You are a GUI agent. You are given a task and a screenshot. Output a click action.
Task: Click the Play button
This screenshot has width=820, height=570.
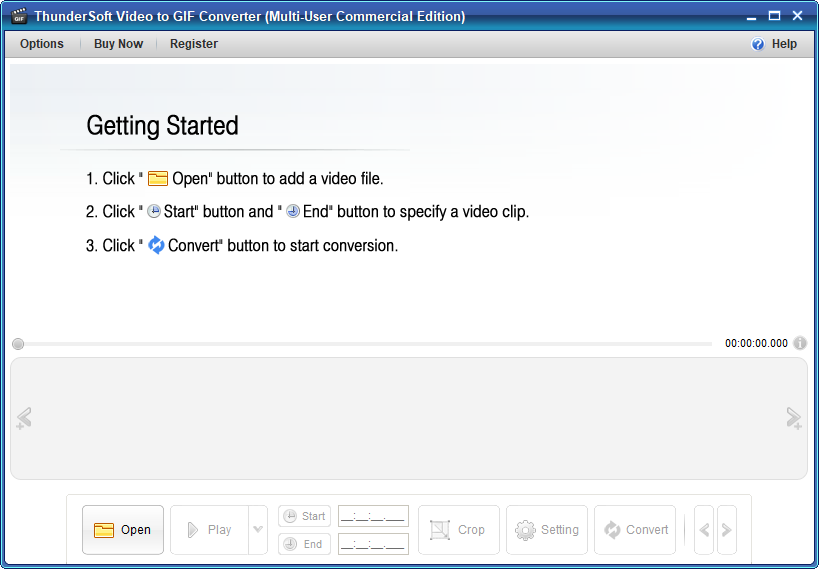[209, 530]
